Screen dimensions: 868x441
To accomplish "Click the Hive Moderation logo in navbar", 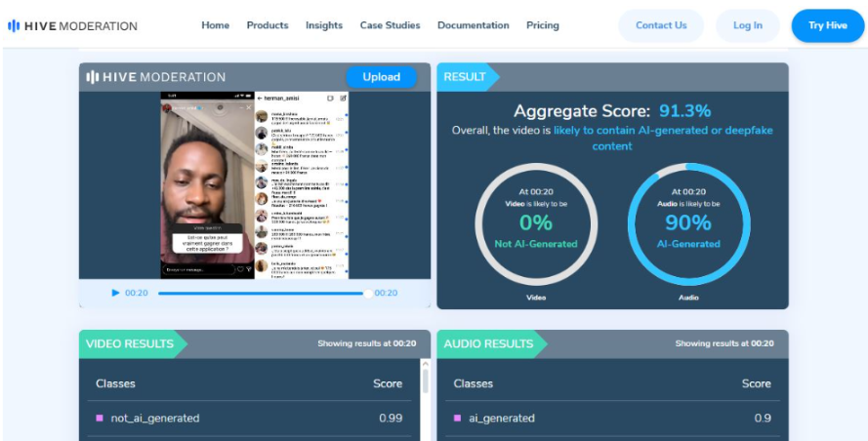I will 73,25.
